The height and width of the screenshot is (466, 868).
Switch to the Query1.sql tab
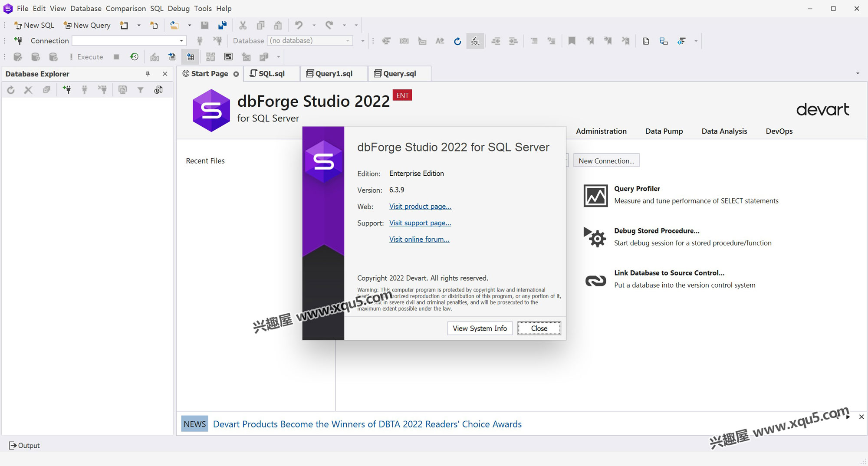334,73
